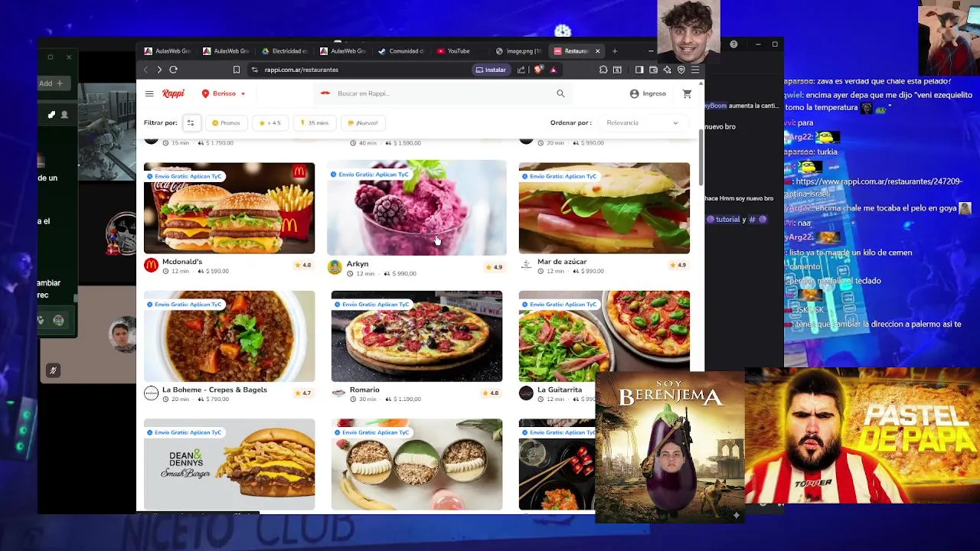Screen dimensions: 980x551
Task: Open the shopping cart icon
Action: click(x=687, y=93)
